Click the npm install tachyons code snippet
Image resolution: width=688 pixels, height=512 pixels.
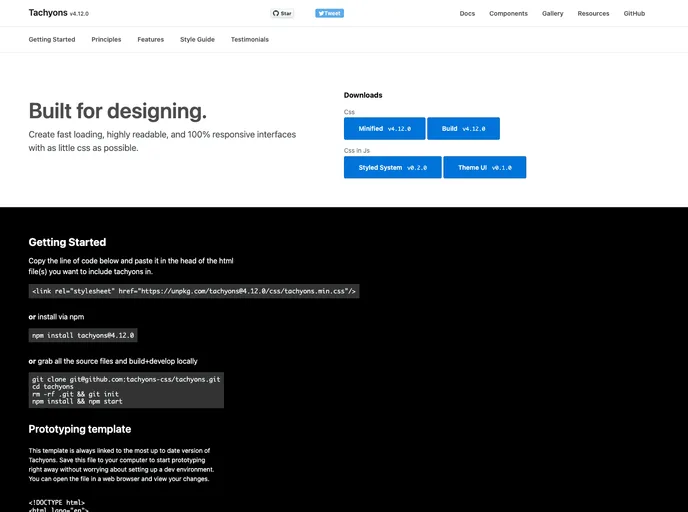coord(83,335)
